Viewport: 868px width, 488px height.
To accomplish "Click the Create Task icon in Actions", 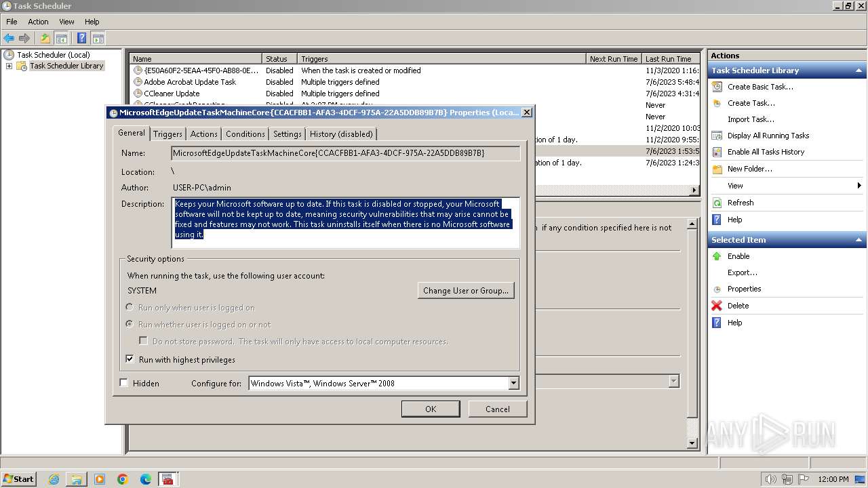I will click(x=717, y=103).
